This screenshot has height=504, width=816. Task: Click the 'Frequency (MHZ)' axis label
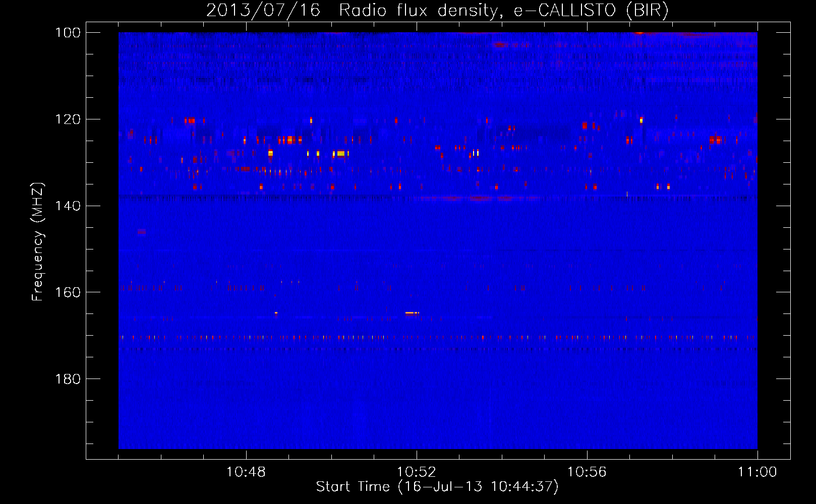pos(38,242)
